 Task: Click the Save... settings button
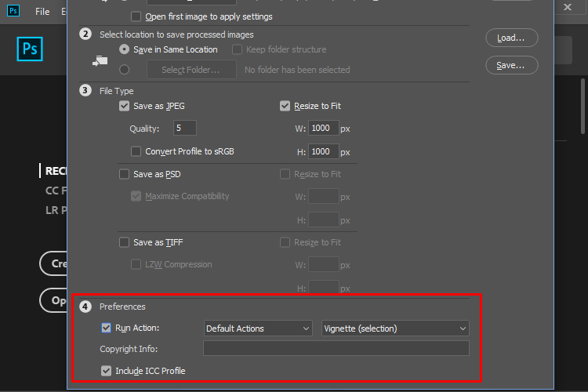pyautogui.click(x=511, y=65)
